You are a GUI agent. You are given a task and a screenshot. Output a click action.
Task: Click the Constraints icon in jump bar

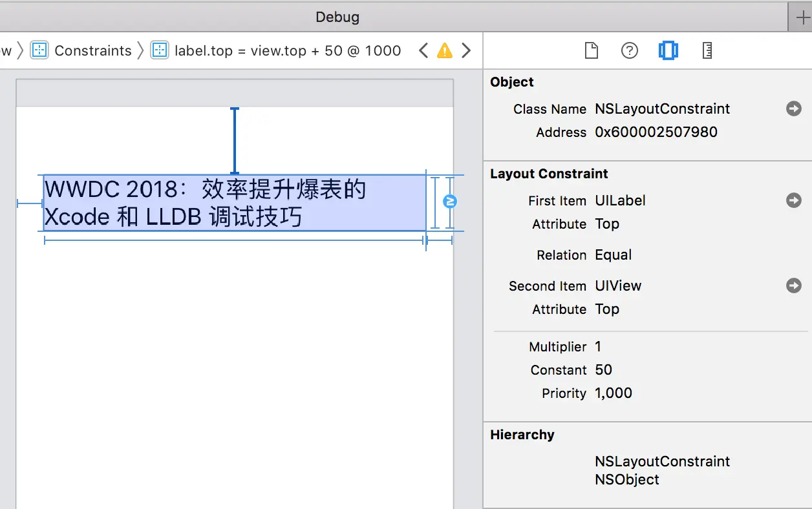point(39,50)
